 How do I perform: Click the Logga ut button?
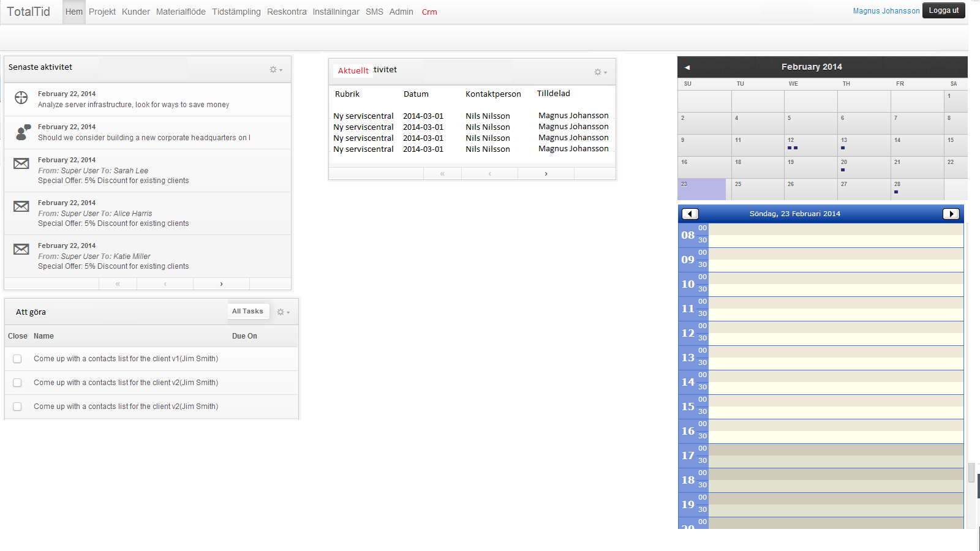943,10
